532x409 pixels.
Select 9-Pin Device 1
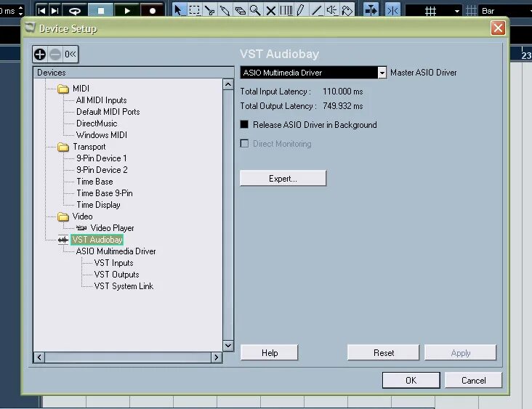[102, 158]
